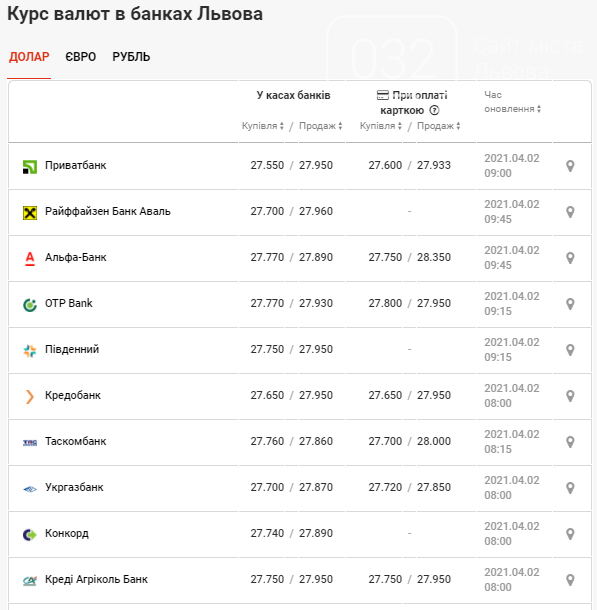
Task: Sort by cash desk Купівля column
Action: coord(263,126)
